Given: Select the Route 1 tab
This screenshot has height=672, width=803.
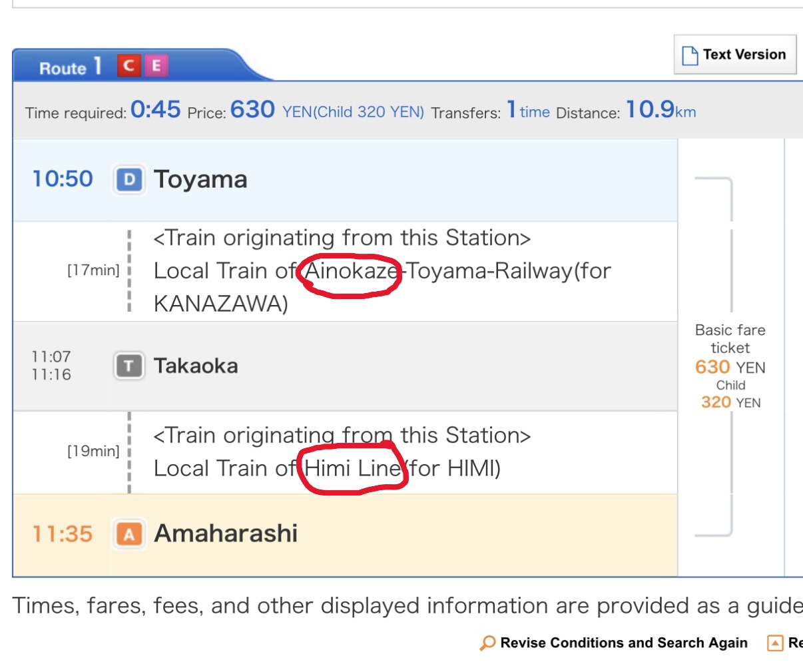Looking at the screenshot, I should pos(70,67).
